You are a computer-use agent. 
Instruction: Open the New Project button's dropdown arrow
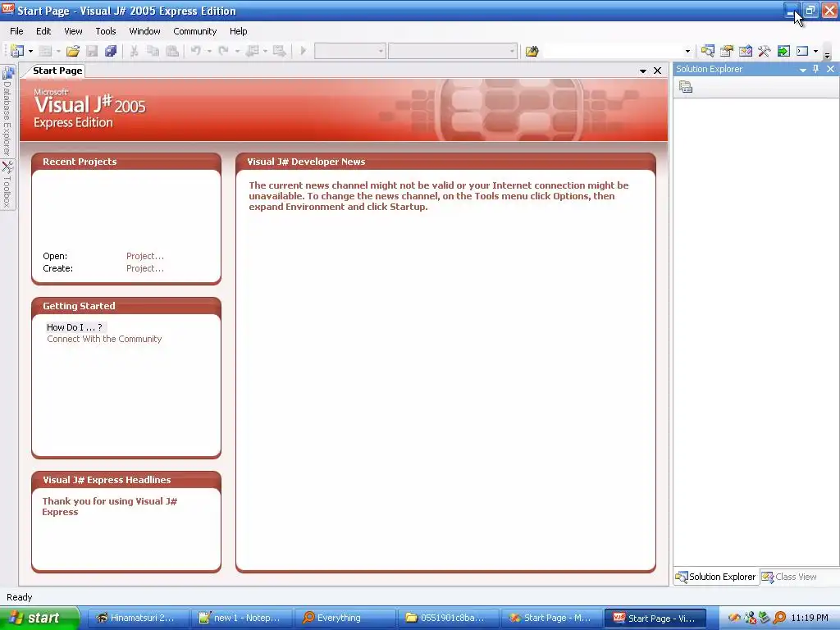(x=30, y=52)
